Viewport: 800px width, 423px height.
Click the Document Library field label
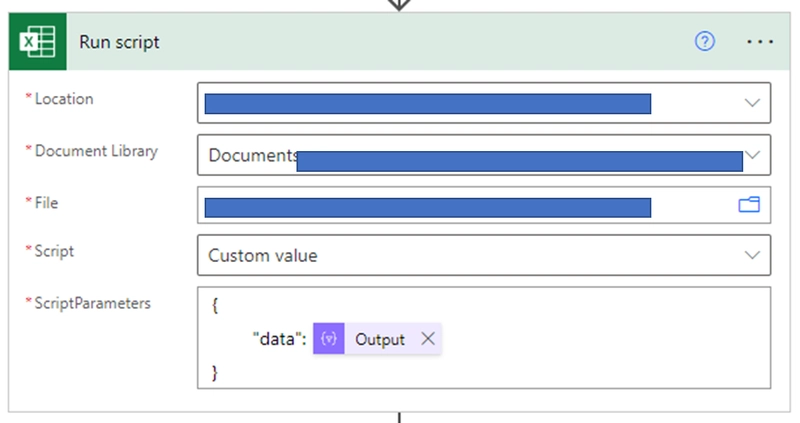95,151
